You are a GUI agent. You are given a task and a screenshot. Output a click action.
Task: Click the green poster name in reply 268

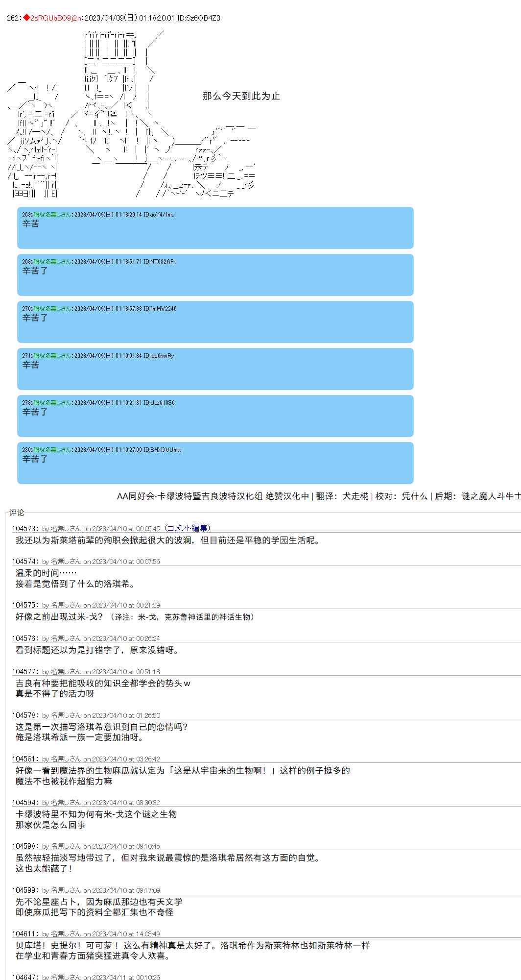coord(52,262)
